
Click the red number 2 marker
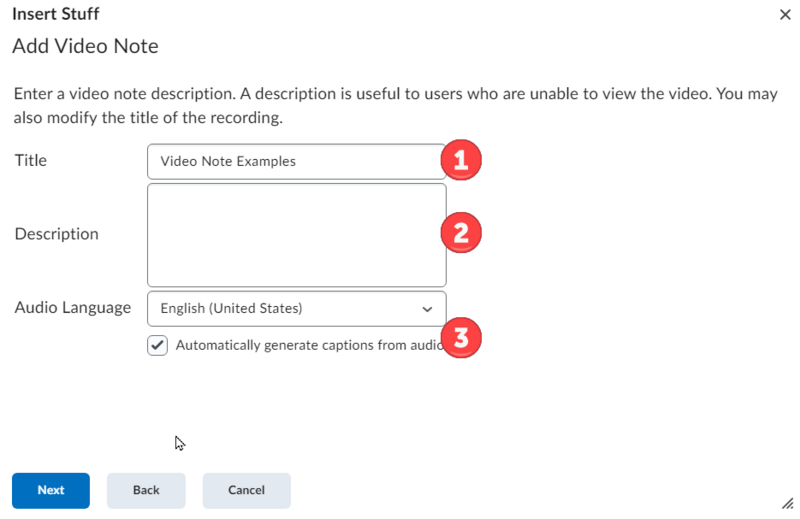click(461, 234)
